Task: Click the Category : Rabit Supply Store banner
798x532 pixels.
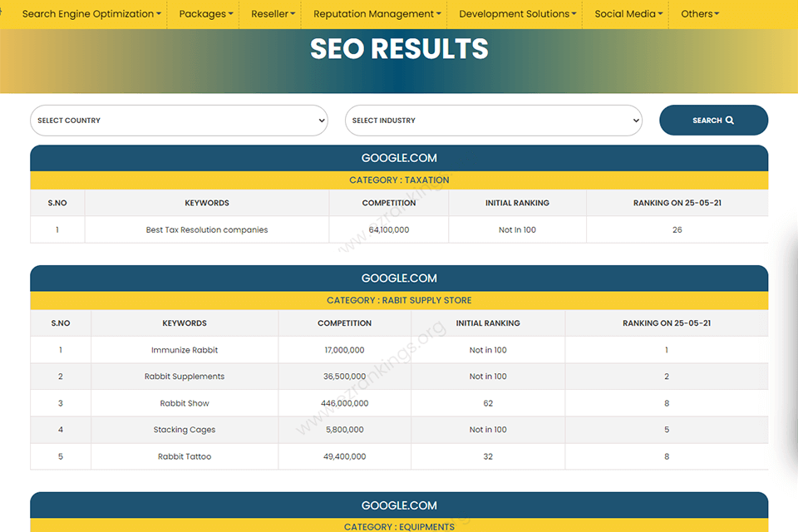Action: click(399, 300)
